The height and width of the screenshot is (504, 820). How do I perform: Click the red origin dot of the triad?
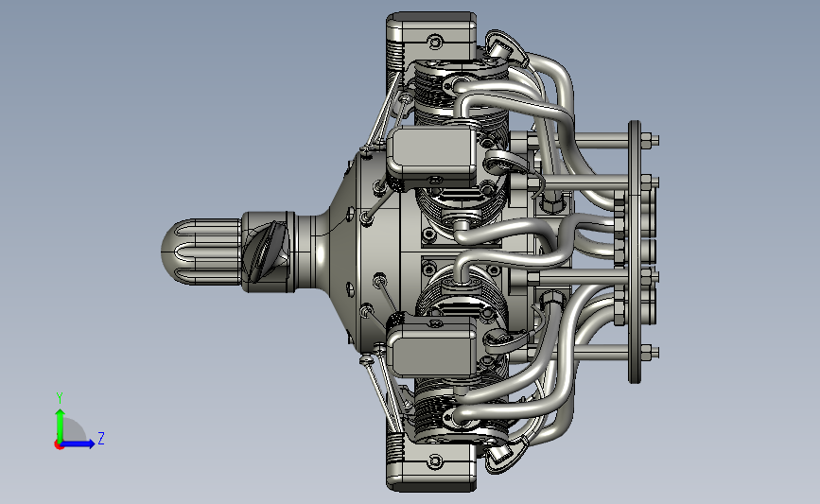59,444
